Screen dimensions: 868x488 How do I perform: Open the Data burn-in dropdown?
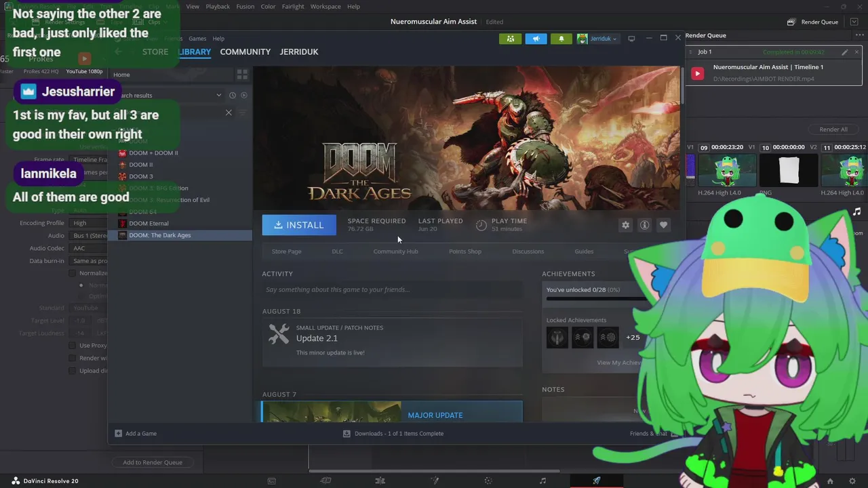(x=89, y=261)
